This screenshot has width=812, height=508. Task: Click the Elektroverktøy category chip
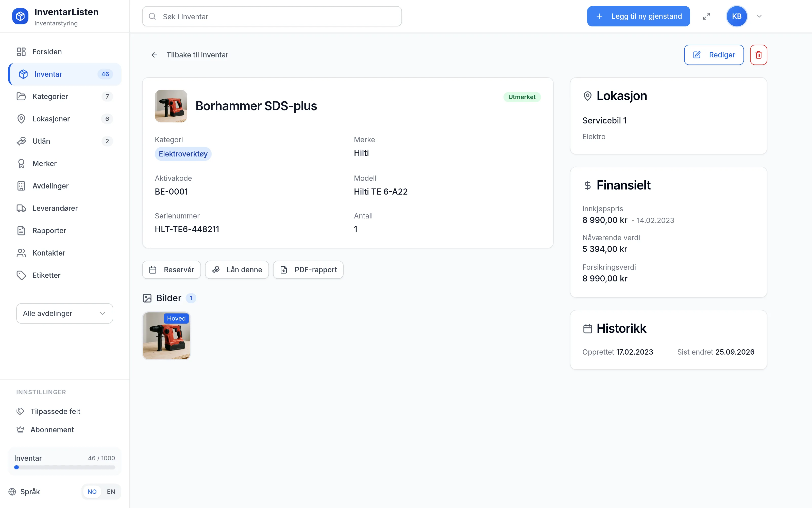pos(183,154)
